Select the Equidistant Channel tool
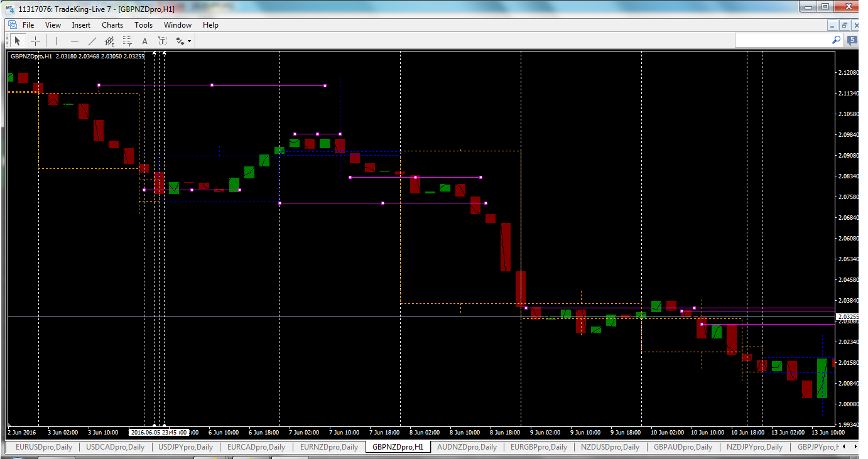 tap(109, 40)
